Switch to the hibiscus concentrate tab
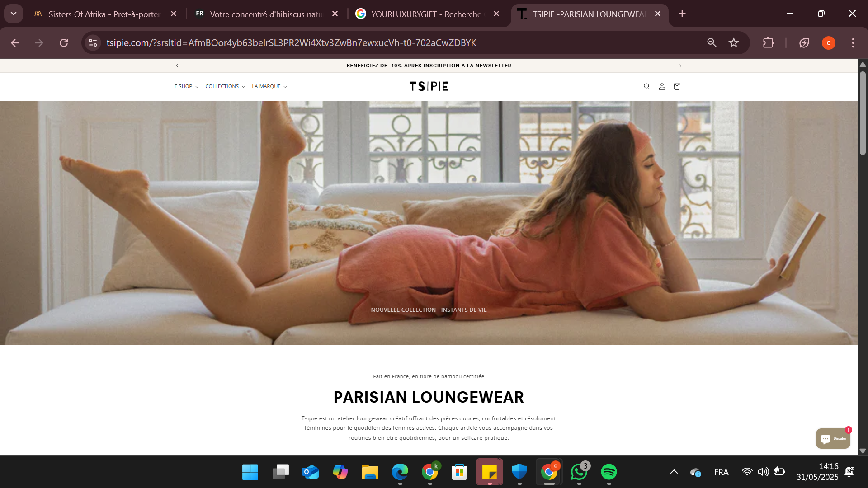The image size is (868, 488). (266, 14)
